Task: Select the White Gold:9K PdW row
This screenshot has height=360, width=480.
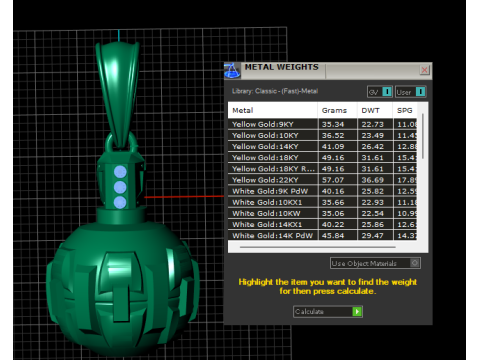Action: (322, 191)
